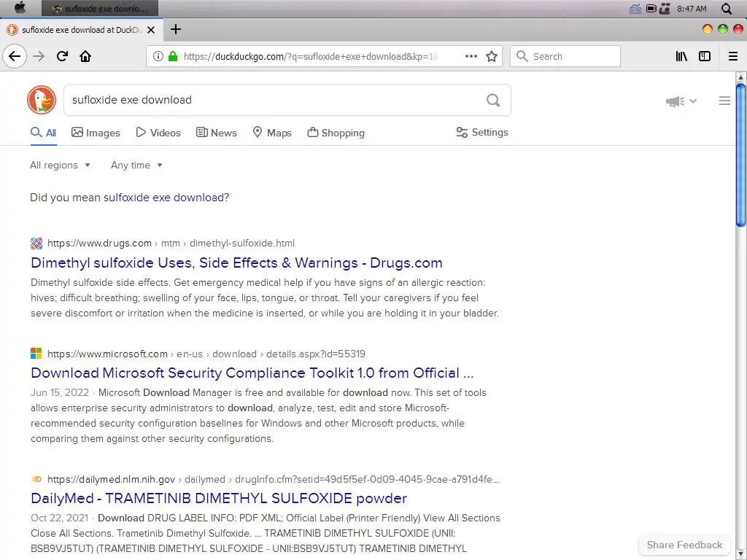Reload the page with the refresh icon
The image size is (747, 560).
[x=63, y=56]
